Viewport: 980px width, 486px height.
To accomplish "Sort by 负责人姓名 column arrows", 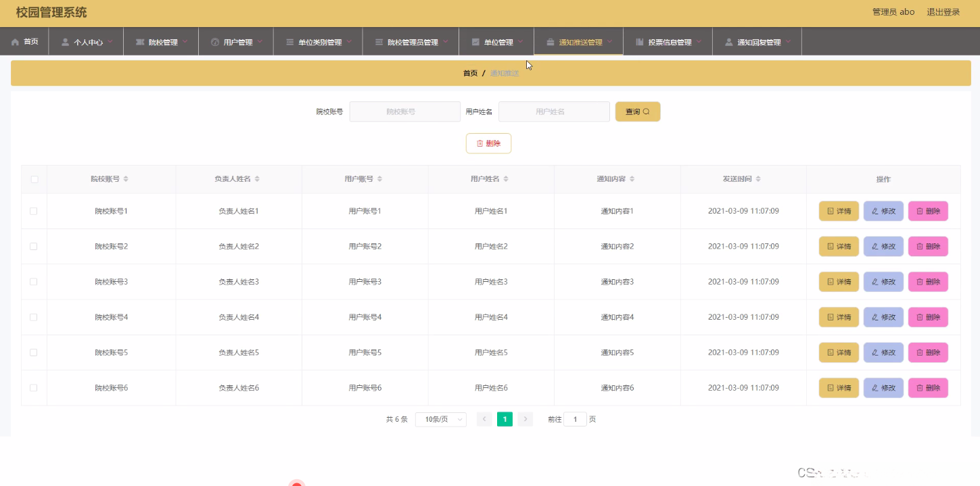I will tap(257, 179).
